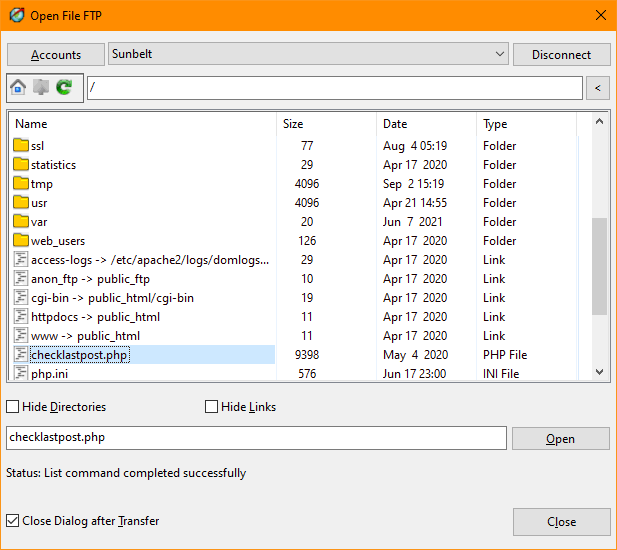The image size is (617, 550).
Task: Click the size value 576
Action: pos(307,374)
